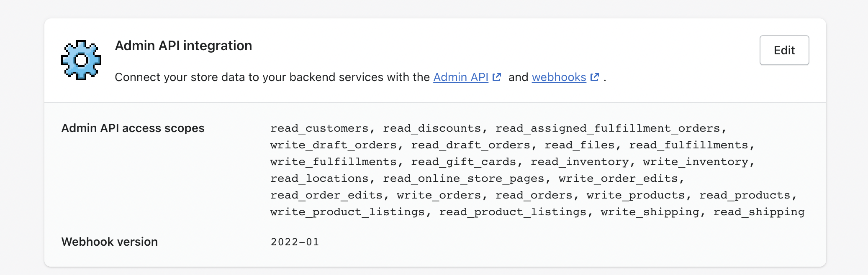868x275 pixels.
Task: Open the webhooks link
Action: point(559,77)
